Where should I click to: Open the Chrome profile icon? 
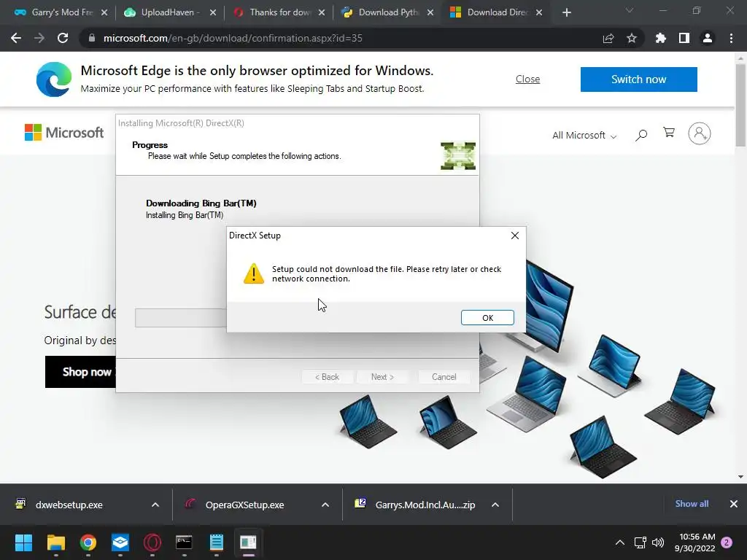708,38
